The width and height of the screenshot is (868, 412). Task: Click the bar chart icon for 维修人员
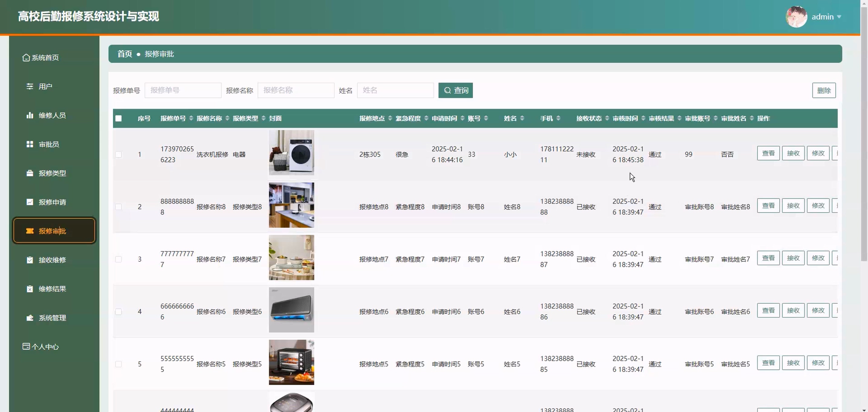30,115
